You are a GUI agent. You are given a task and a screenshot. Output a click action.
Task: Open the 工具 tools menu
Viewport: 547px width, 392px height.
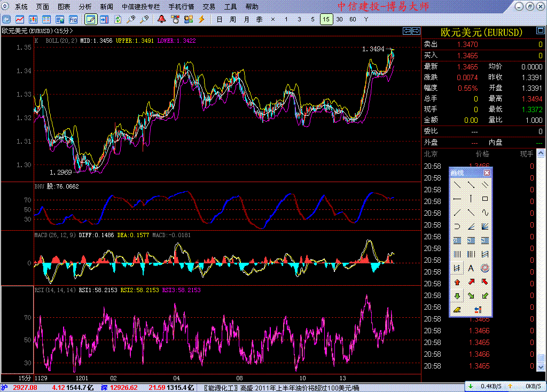(x=230, y=7)
